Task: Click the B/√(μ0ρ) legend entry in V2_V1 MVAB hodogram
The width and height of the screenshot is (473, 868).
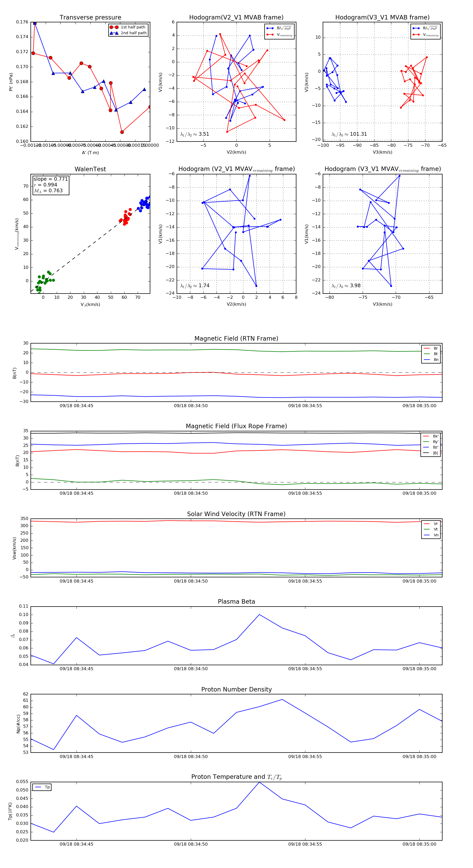Action: pos(279,28)
